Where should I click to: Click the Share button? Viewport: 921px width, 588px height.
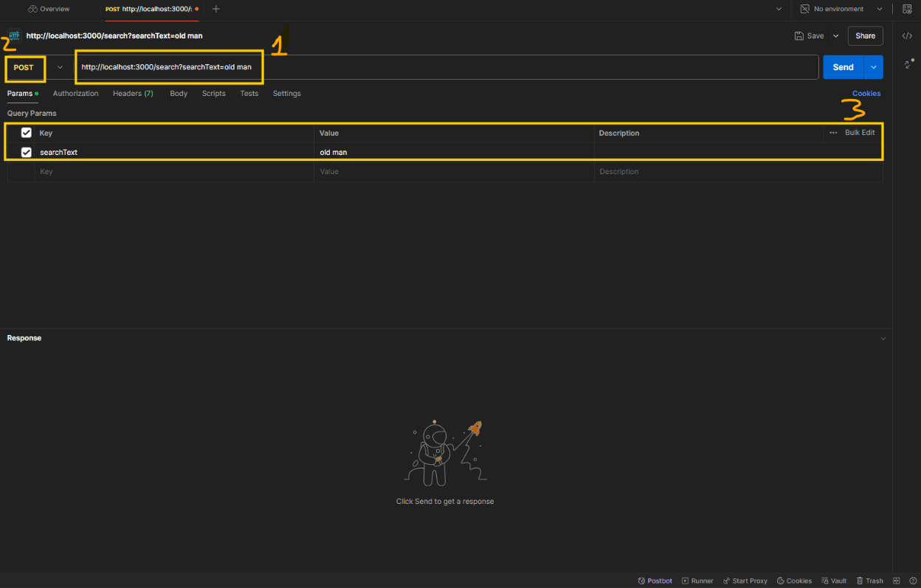tap(865, 35)
